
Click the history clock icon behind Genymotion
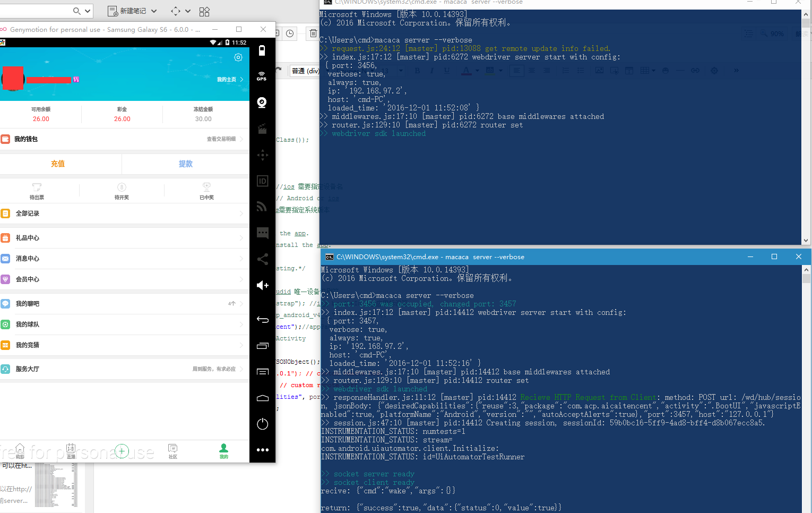(x=290, y=33)
